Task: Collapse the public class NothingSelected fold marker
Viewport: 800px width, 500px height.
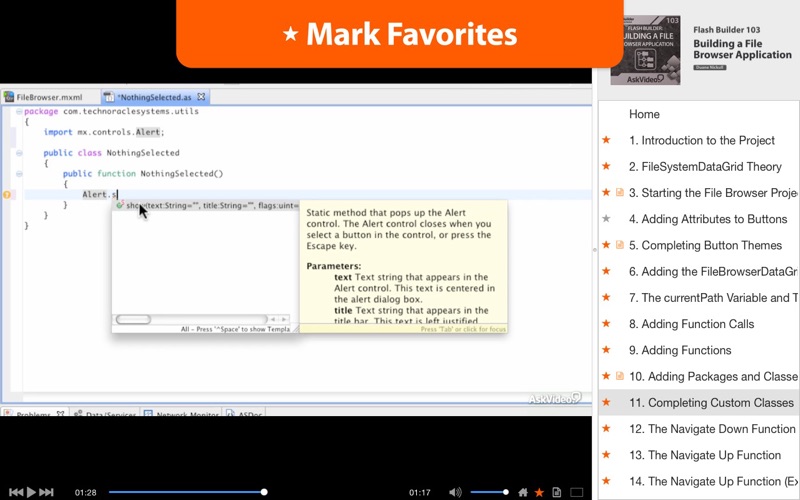Action: pyautogui.click(x=19, y=153)
